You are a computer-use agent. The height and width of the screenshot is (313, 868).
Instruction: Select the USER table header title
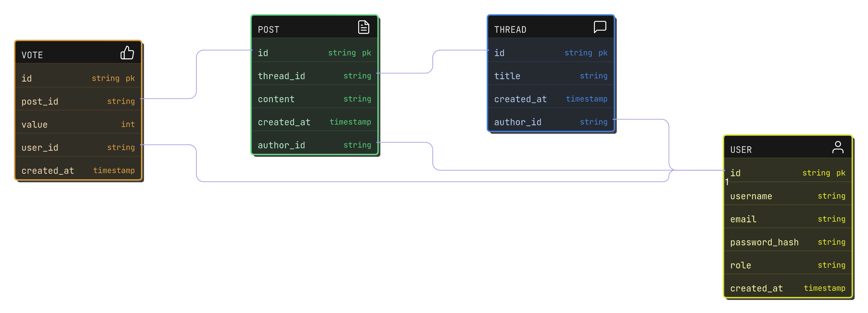pos(741,150)
